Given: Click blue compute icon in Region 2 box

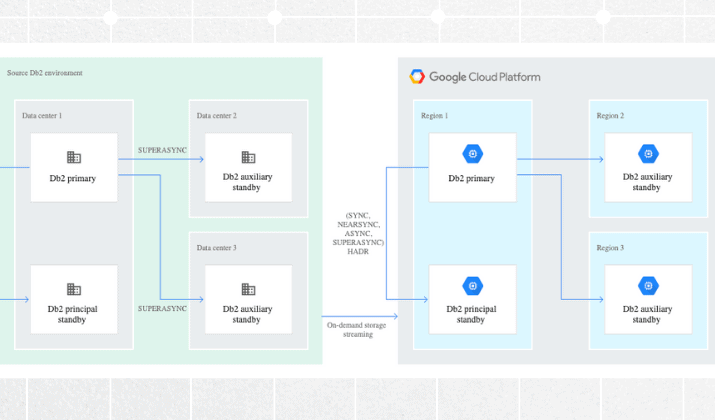Looking at the screenshot, I should [x=647, y=154].
